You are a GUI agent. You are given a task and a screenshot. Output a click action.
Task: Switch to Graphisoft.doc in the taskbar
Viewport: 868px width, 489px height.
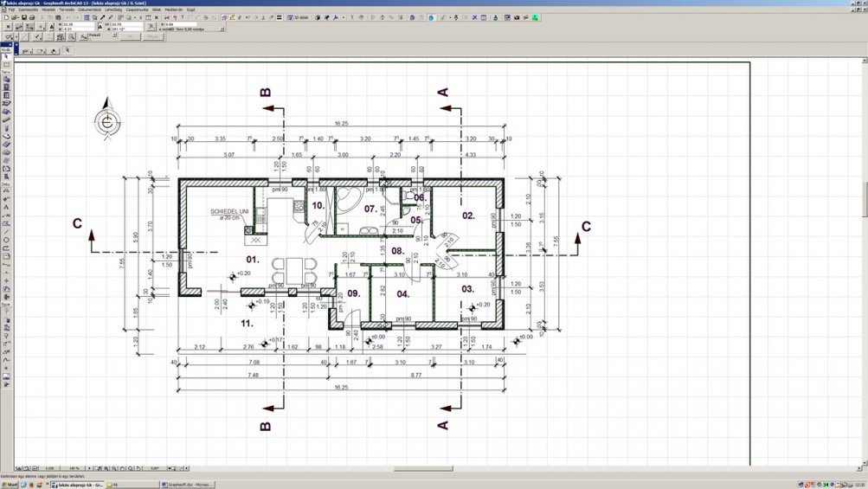[189, 485]
